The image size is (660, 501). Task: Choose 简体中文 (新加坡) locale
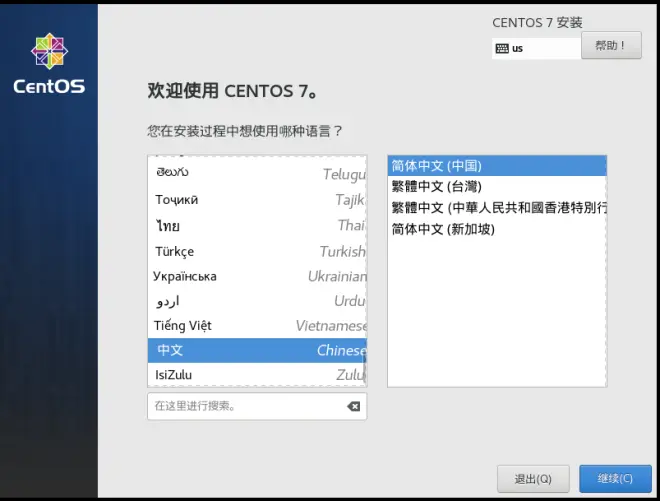497,229
